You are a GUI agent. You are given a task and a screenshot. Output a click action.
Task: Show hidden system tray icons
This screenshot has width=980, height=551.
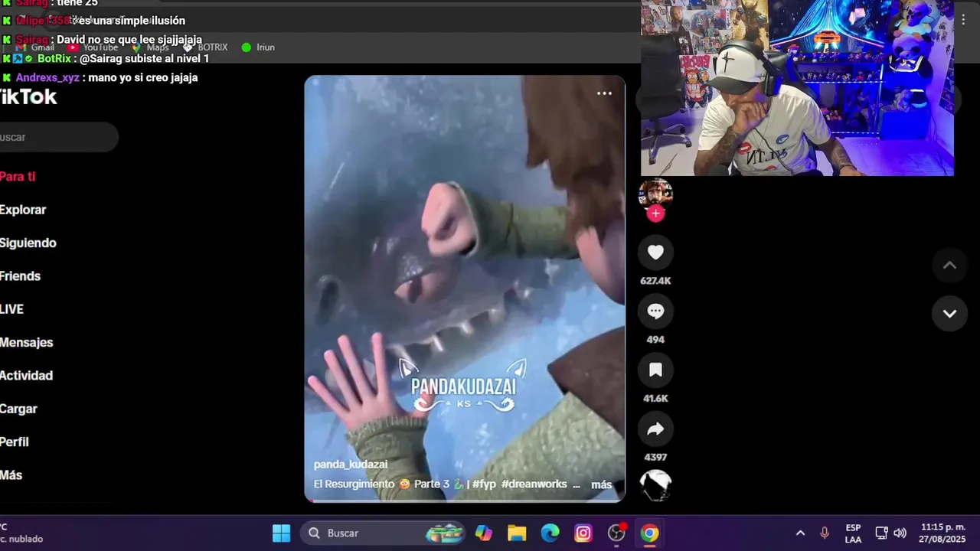click(800, 533)
